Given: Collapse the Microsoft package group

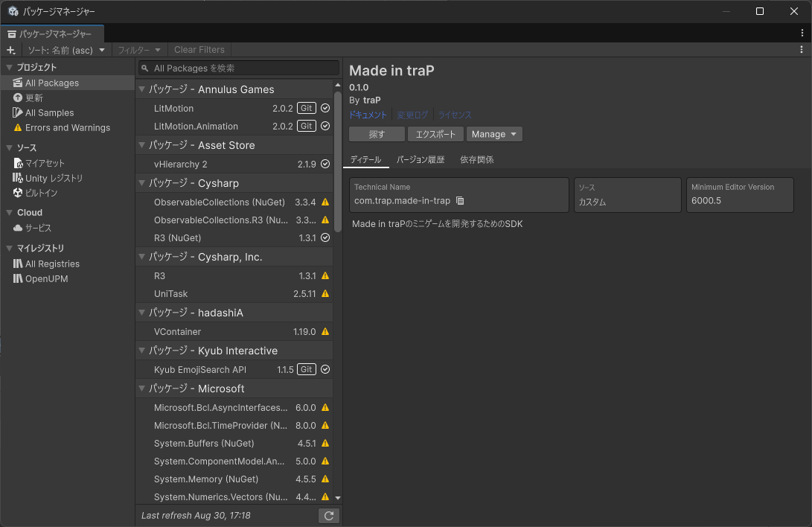Looking at the screenshot, I should click(x=142, y=389).
